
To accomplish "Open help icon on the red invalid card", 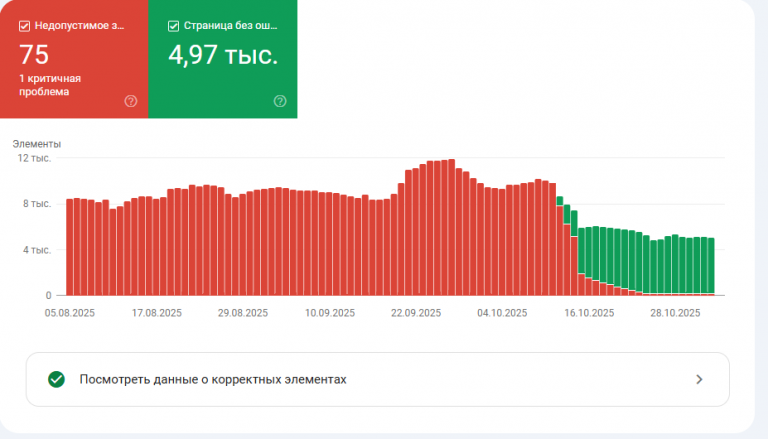I will coord(131,101).
